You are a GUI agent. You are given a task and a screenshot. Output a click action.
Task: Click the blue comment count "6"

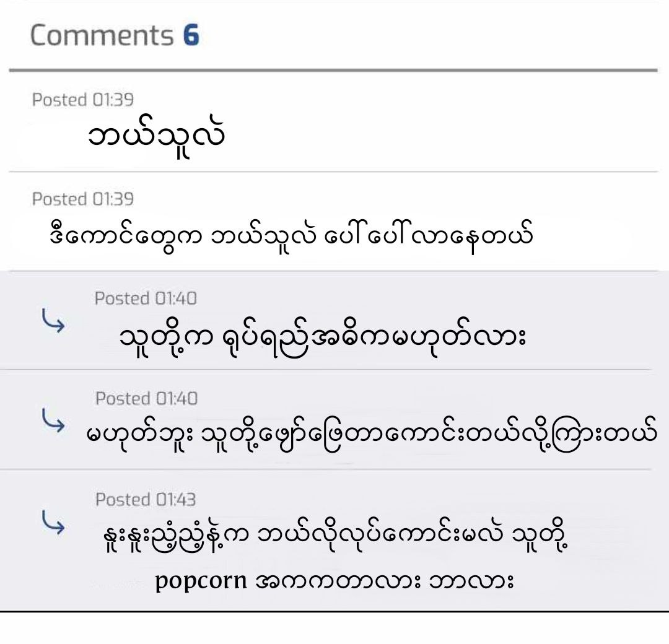pyautogui.click(x=191, y=35)
